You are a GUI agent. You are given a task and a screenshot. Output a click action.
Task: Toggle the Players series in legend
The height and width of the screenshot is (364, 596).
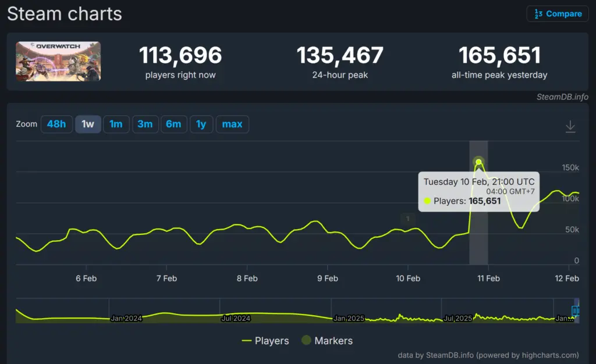point(272,341)
